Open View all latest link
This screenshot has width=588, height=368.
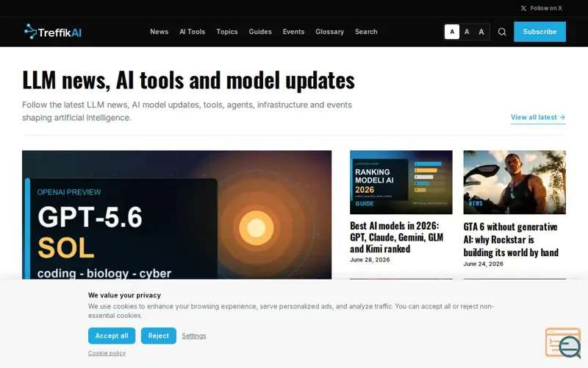[538, 117]
